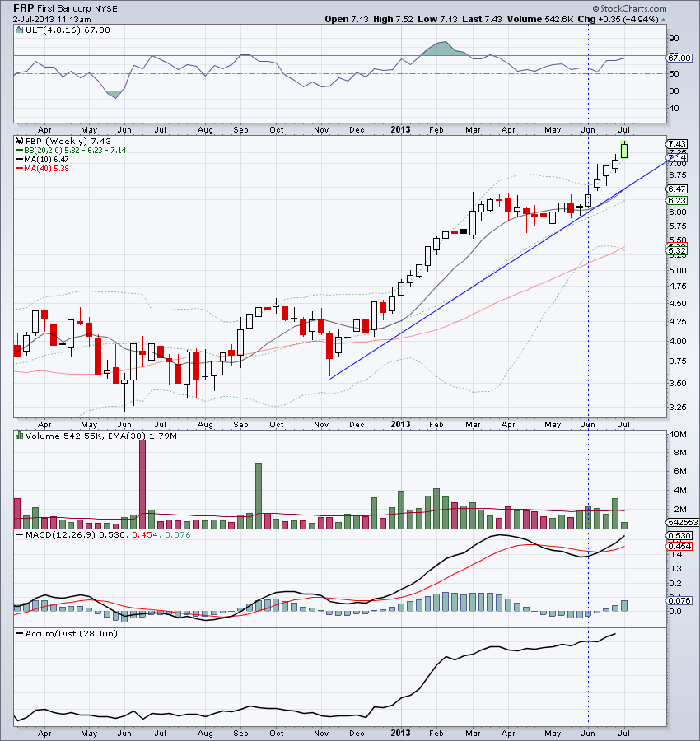Viewport: 700px width, 741px height.
Task: Click the 67.80 value tag on ULT axis
Action: (x=679, y=58)
